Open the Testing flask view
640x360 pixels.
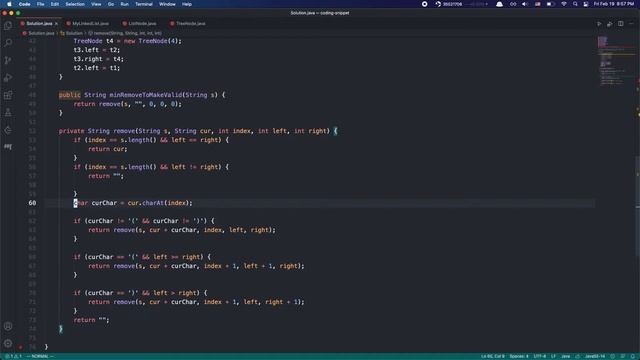coord(8,113)
